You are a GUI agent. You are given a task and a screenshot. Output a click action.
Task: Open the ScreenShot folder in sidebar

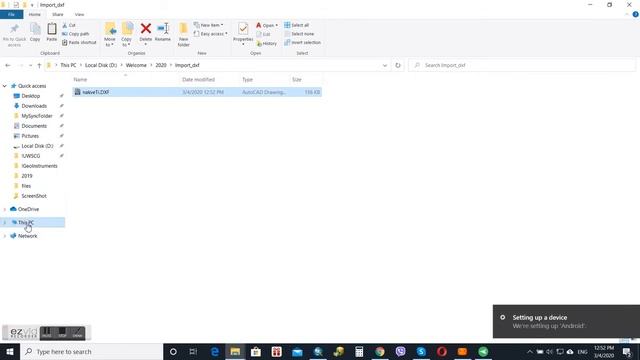point(34,196)
